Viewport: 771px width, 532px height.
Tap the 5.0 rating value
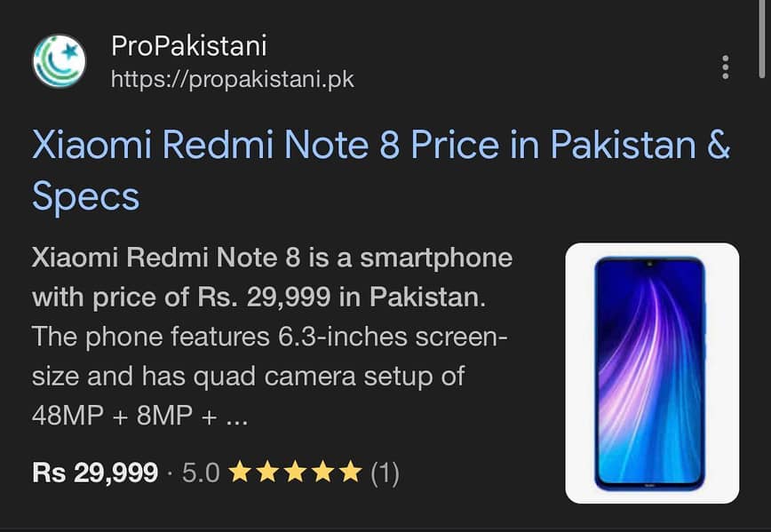203,473
